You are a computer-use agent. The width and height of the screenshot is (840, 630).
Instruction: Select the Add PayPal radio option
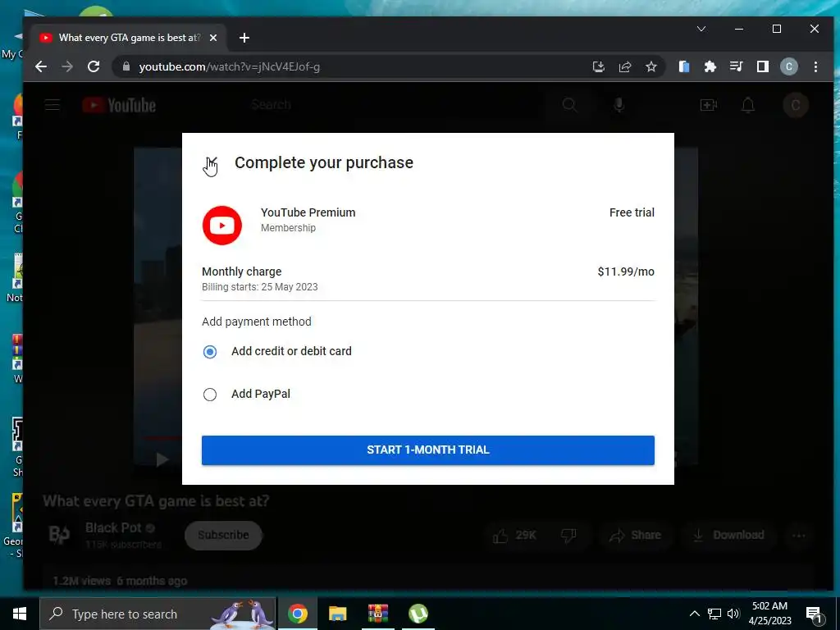(210, 395)
